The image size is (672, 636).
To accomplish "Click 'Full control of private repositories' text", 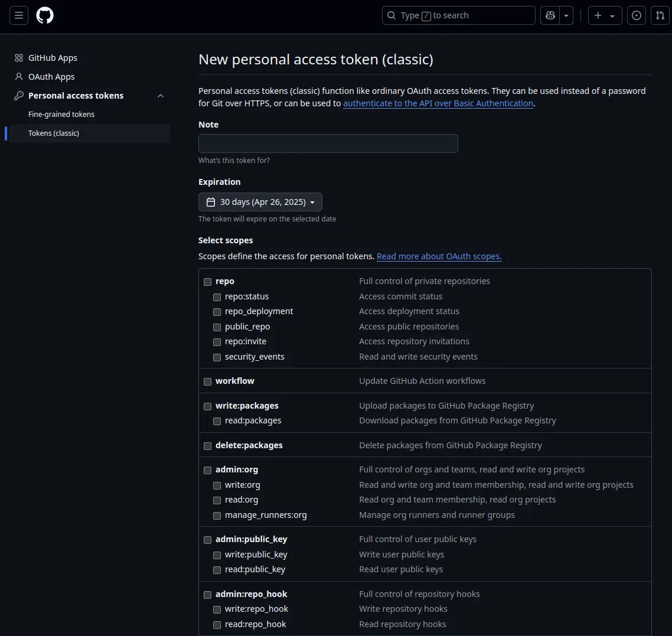I will pyautogui.click(x=425, y=281).
